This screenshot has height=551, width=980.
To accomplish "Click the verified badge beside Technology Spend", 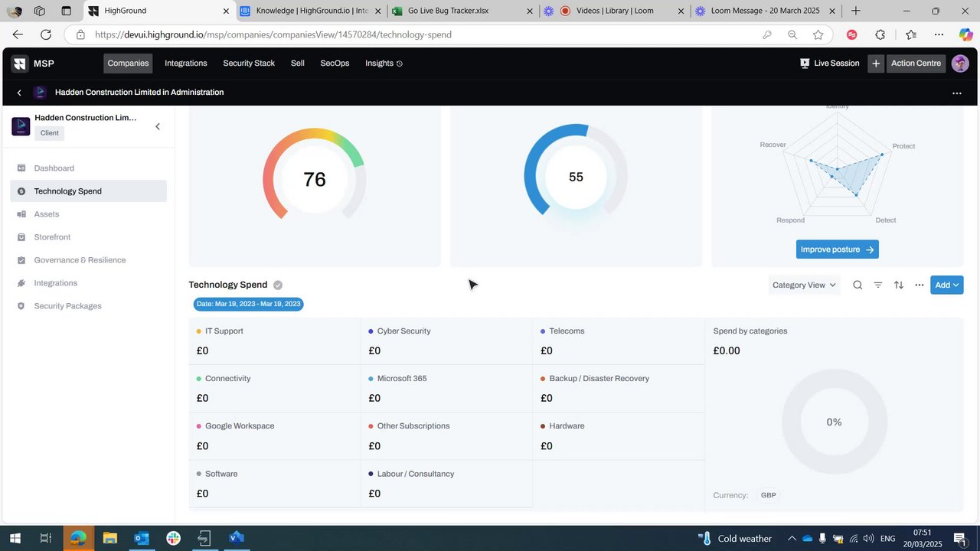I will [x=278, y=285].
